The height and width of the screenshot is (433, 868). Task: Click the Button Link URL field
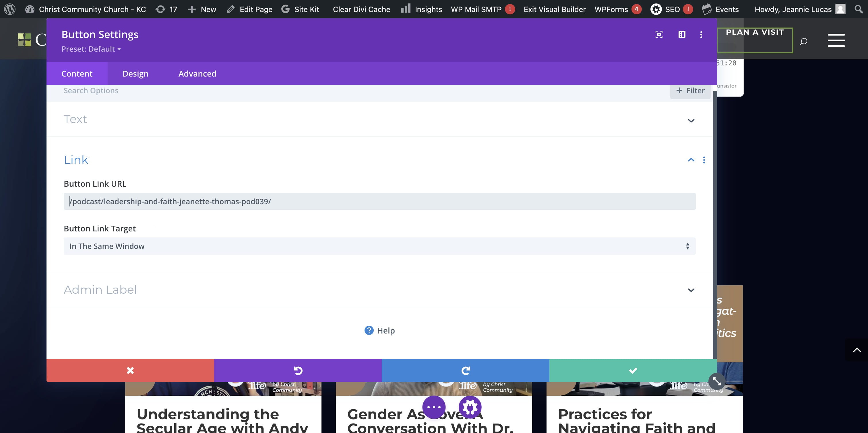[x=379, y=201]
